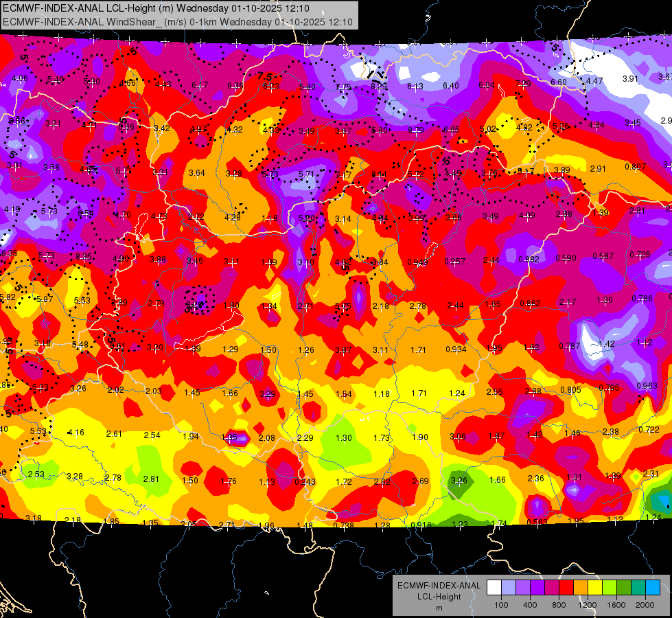Screen dimensions: 672x618
Task: Click the wind shear value 0.963
Action: coord(647,385)
